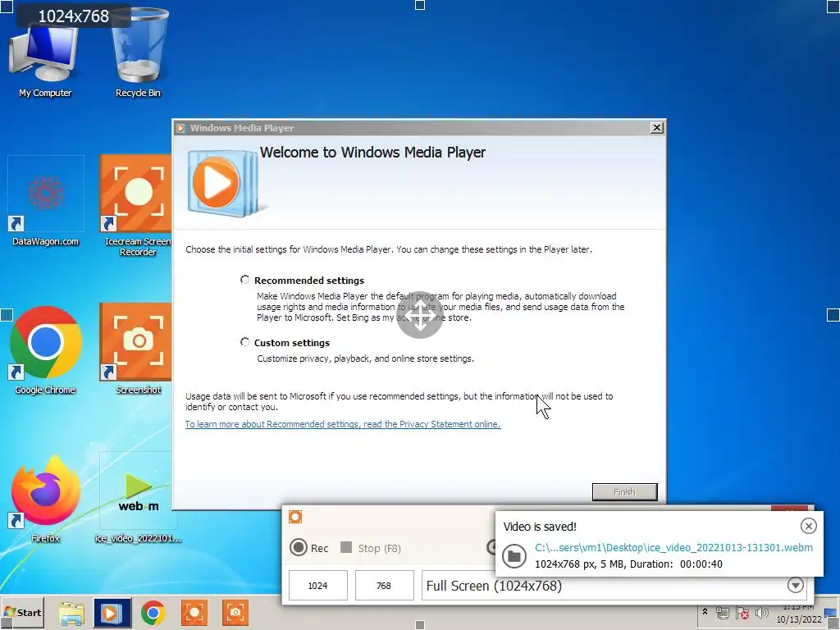Click the Windows Media Player title bar icon

tap(180, 128)
